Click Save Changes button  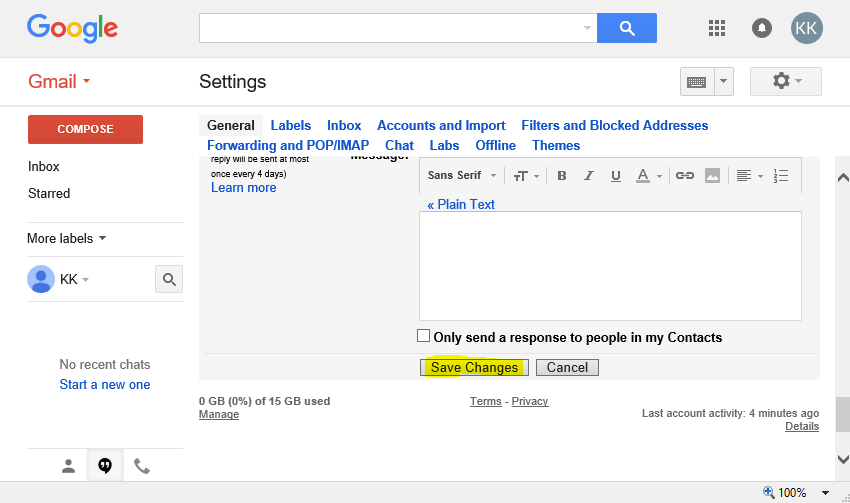[474, 367]
